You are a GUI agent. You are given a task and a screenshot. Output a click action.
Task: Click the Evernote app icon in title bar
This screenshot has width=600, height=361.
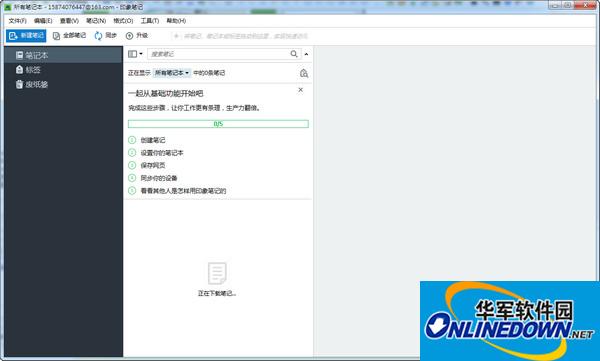click(8, 8)
